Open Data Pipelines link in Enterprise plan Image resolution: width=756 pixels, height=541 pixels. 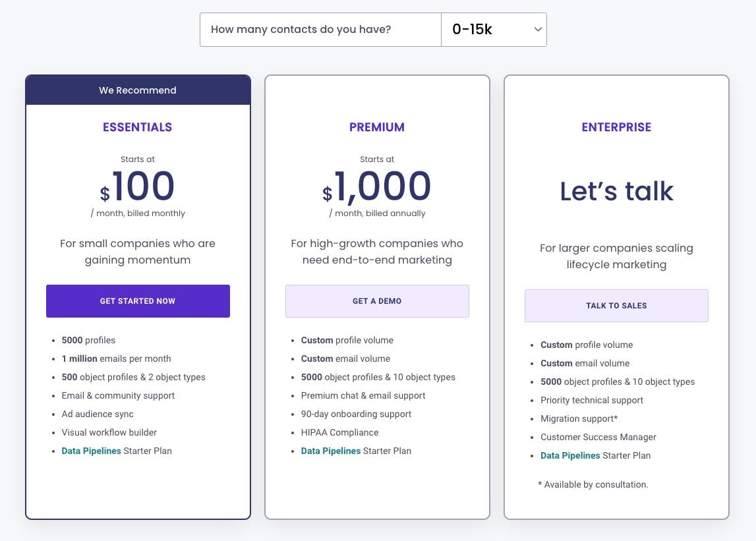click(x=570, y=456)
